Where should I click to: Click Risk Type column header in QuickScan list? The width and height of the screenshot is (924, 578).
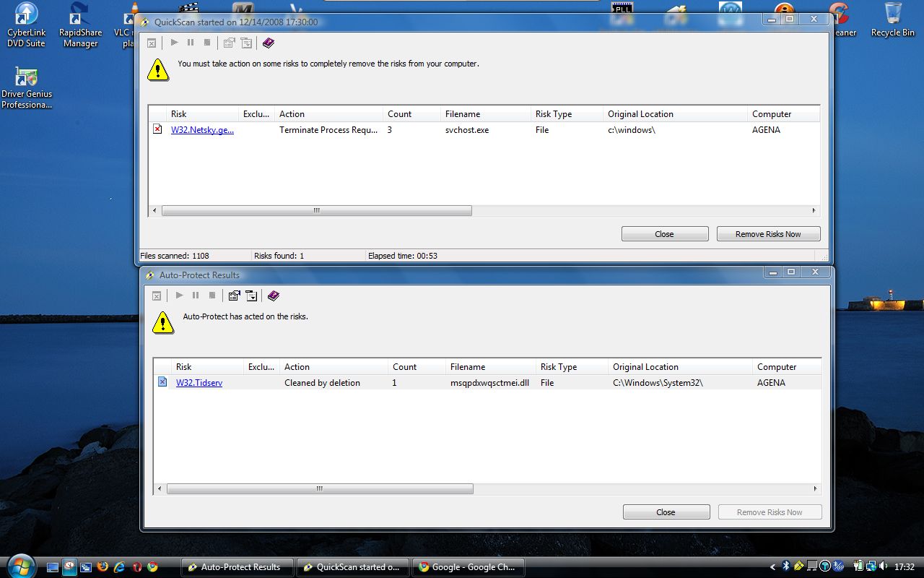click(x=567, y=114)
